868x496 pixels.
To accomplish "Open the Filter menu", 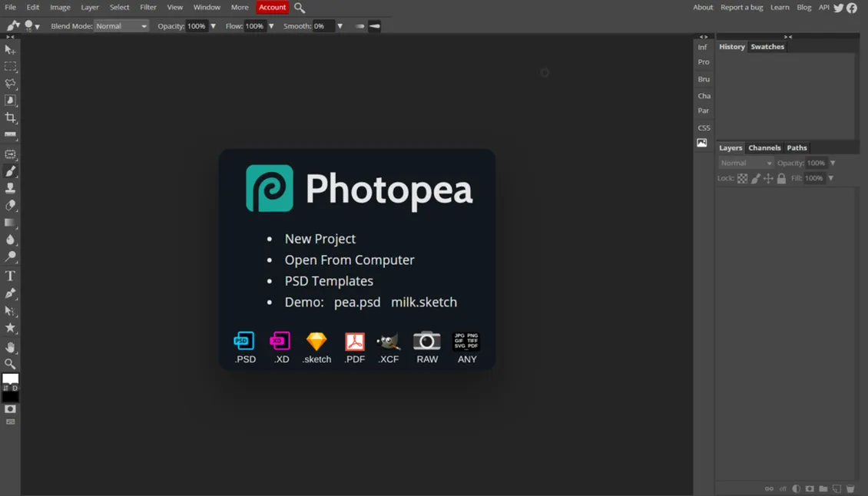I will [x=147, y=7].
